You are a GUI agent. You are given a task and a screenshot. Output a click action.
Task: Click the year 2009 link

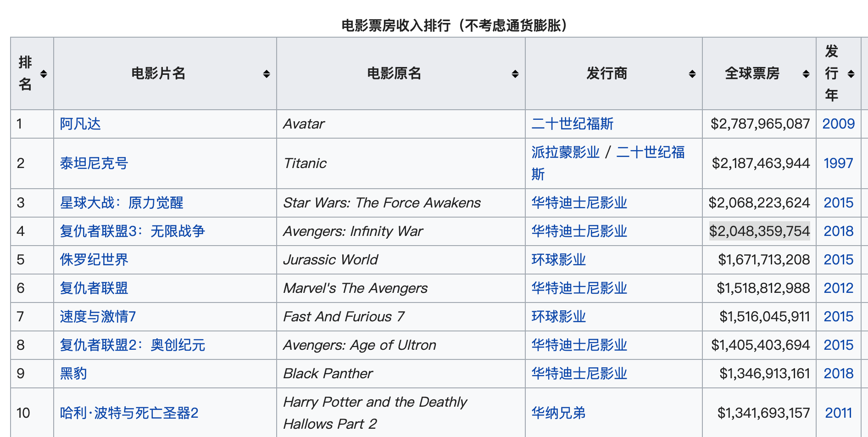(838, 124)
